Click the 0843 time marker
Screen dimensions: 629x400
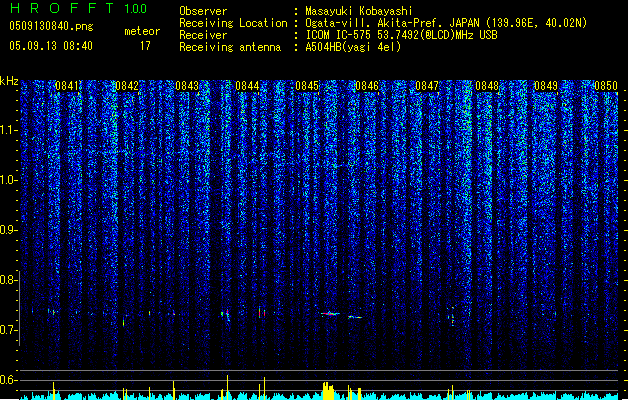coord(187,86)
